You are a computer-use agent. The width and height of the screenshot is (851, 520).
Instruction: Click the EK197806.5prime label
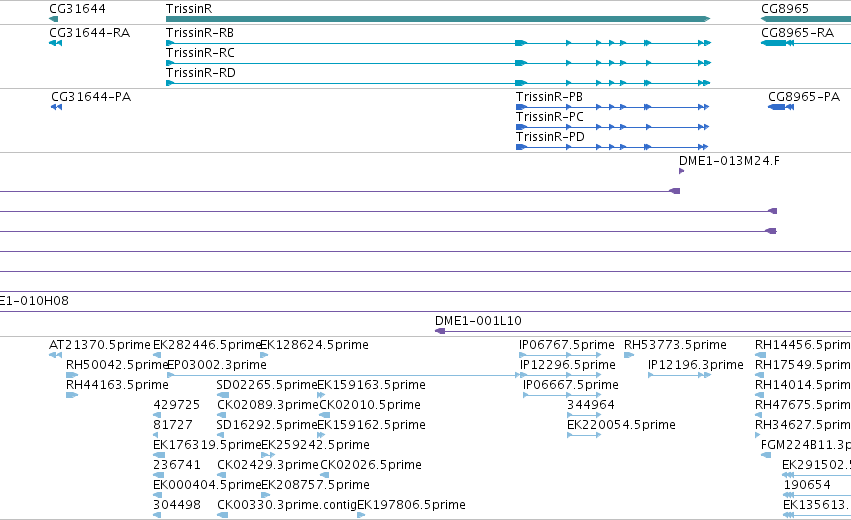tap(411, 505)
